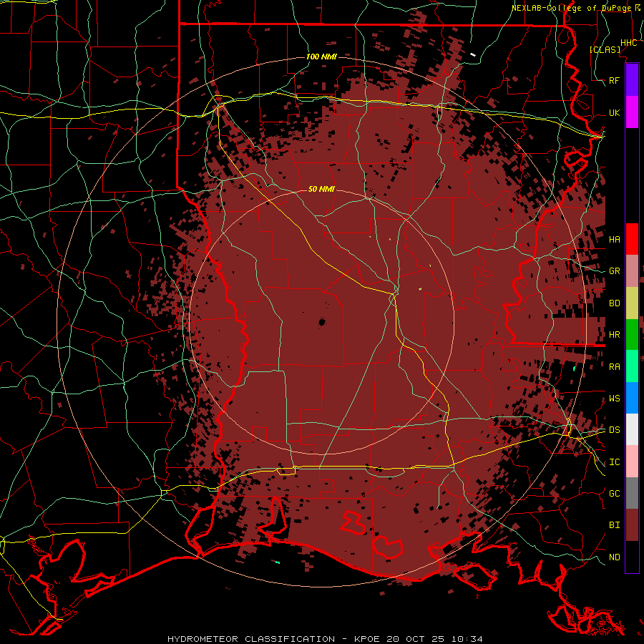The image size is (644, 644).
Task: Select the green HR legend swatch
Action: point(632,335)
